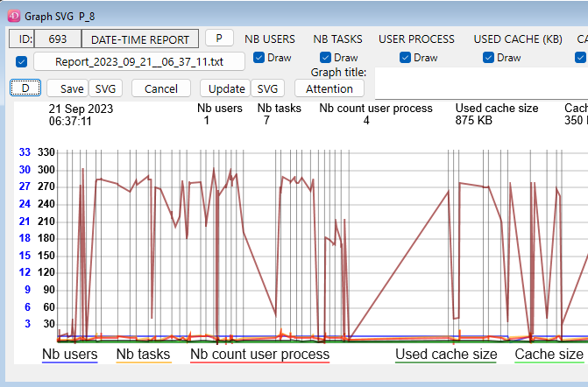
Task: Toggle Draw checkbox under USED CACHE (KB)
Action: coord(488,58)
